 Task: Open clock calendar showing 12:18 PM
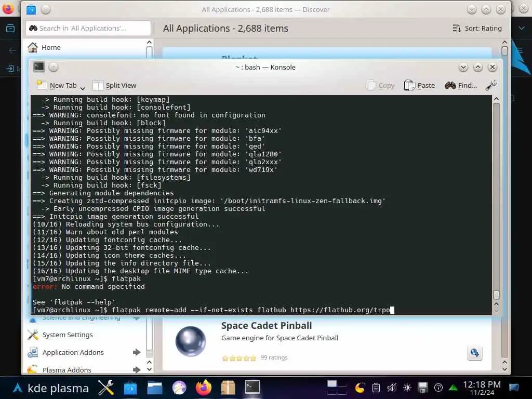click(x=482, y=388)
